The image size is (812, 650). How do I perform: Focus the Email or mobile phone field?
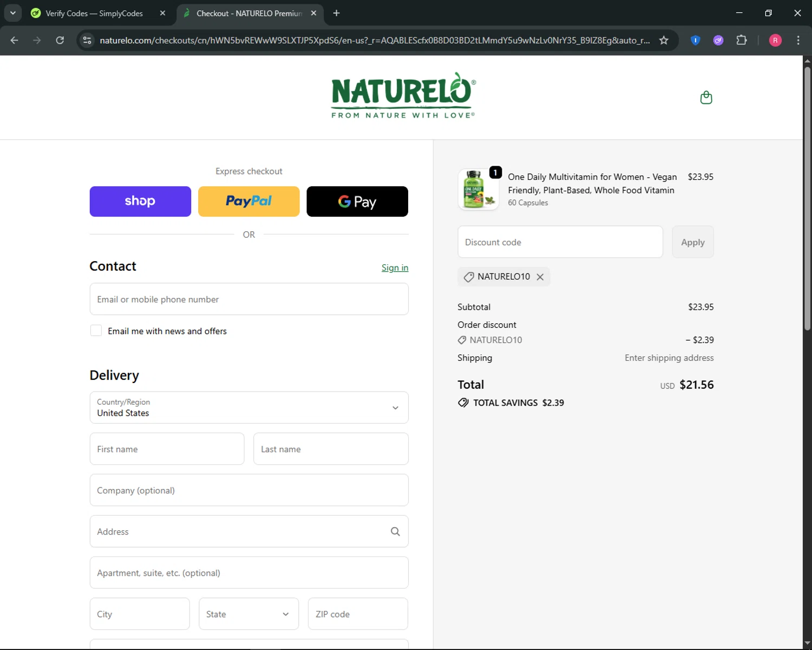pyautogui.click(x=249, y=299)
